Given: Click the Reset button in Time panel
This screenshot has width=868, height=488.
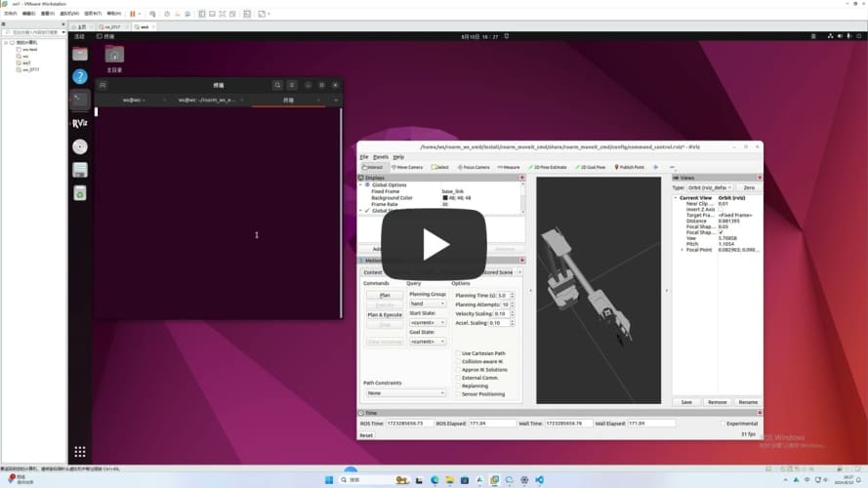Looking at the screenshot, I should click(366, 435).
